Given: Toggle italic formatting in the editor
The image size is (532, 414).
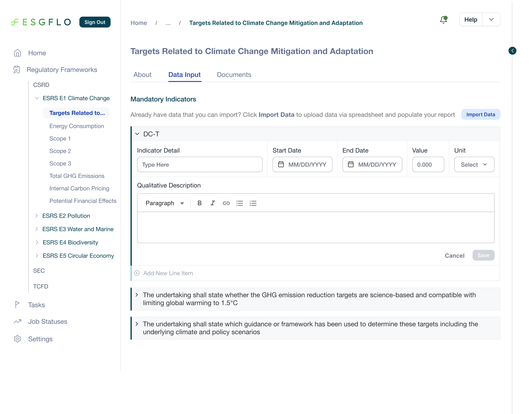Looking at the screenshot, I should 213,203.
